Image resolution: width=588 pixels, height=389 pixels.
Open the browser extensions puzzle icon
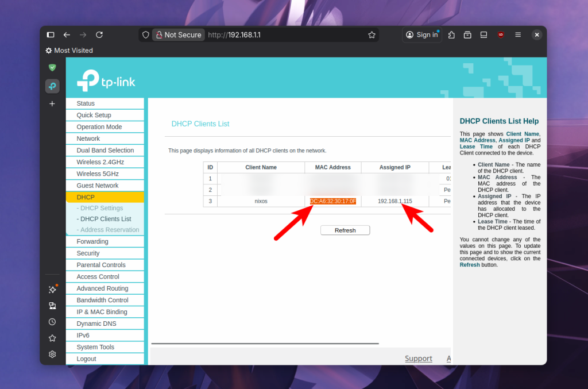point(451,35)
